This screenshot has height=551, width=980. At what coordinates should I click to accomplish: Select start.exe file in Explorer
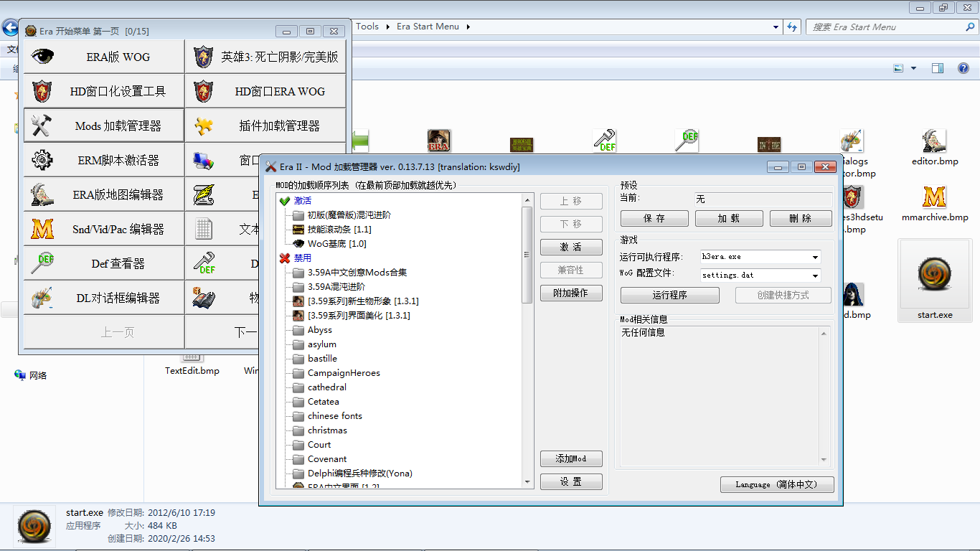935,281
